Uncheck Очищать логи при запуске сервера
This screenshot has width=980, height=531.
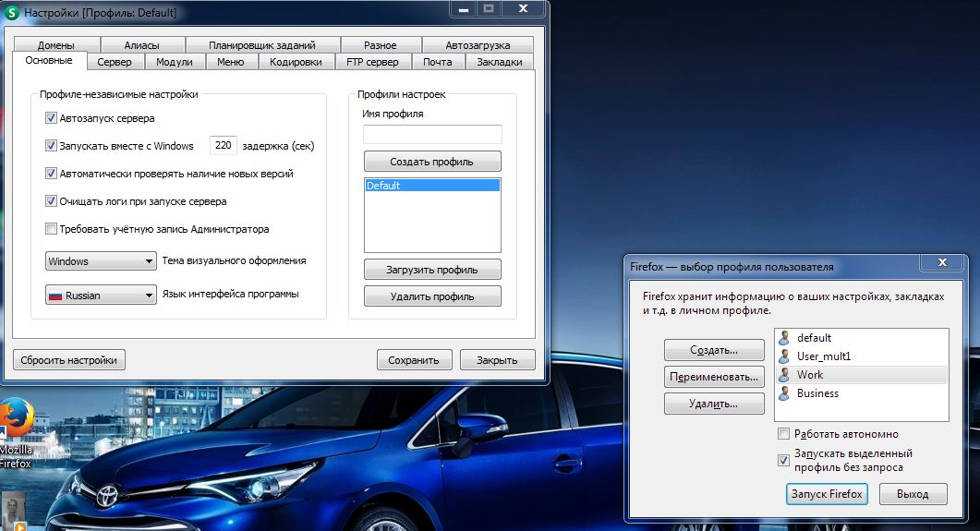[51, 201]
